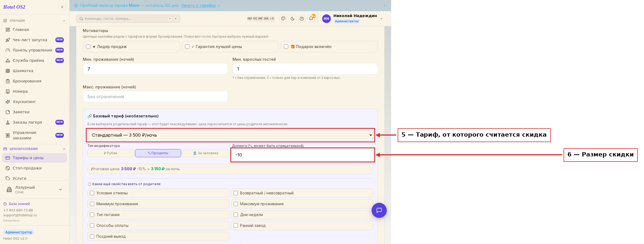Open the help question mark icon
Screen dimensions: 644x244
(302, 19)
